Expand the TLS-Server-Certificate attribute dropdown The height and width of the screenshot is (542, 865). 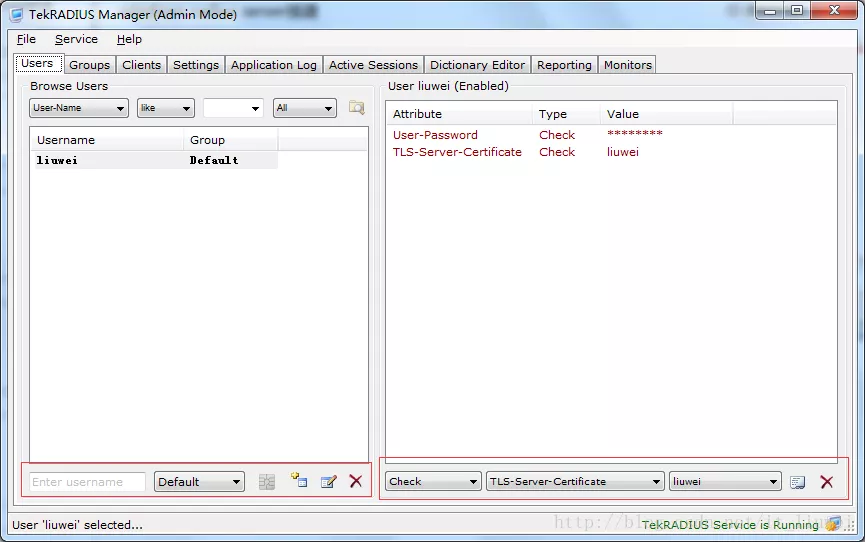pos(575,482)
